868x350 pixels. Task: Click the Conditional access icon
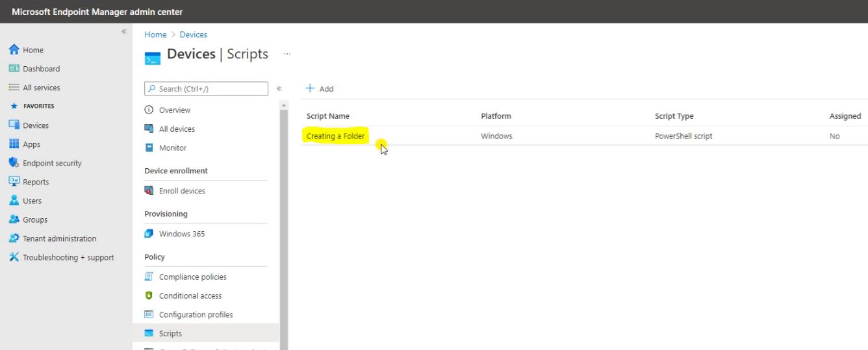point(149,295)
